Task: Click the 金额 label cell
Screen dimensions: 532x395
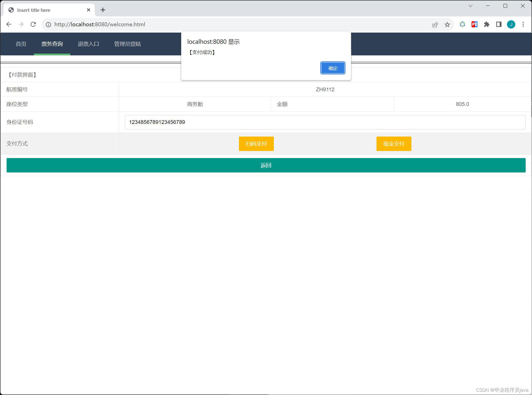Action: click(x=332, y=104)
